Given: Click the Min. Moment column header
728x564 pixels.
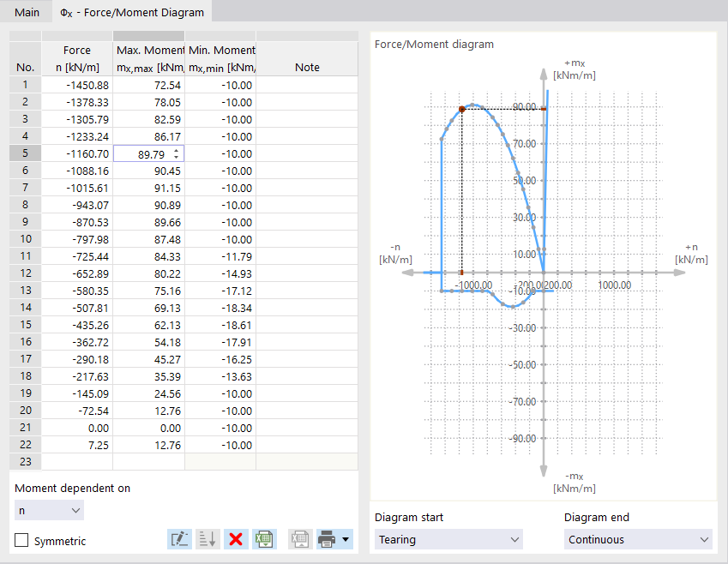Looking at the screenshot, I should [220, 58].
